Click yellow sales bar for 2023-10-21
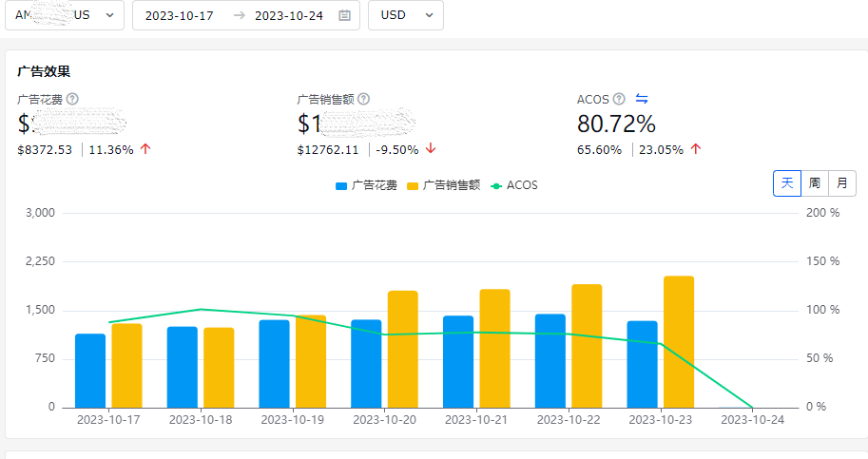 (x=495, y=349)
